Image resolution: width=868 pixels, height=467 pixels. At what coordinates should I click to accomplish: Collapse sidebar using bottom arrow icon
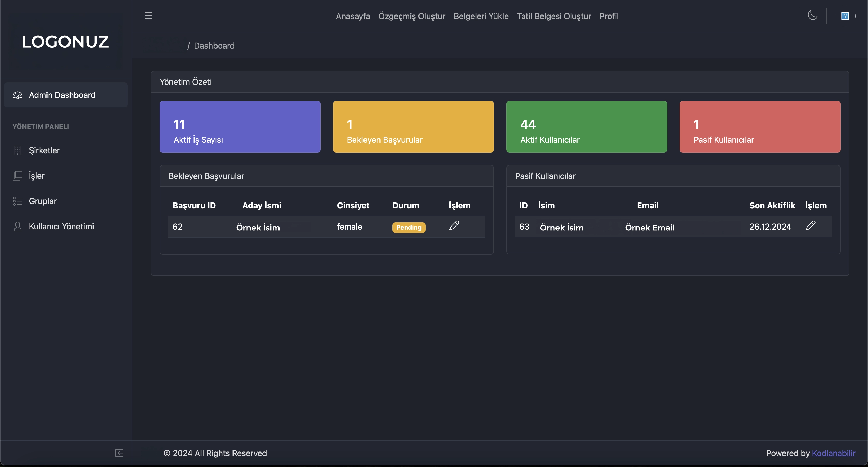[x=119, y=453]
